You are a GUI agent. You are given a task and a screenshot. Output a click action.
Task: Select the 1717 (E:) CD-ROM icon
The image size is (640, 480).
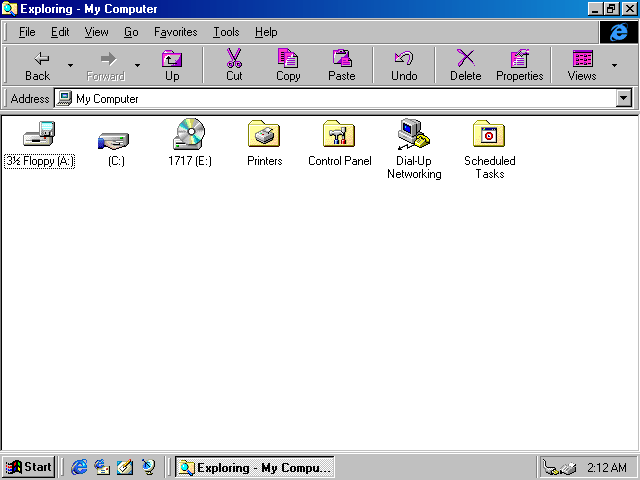pos(189,133)
